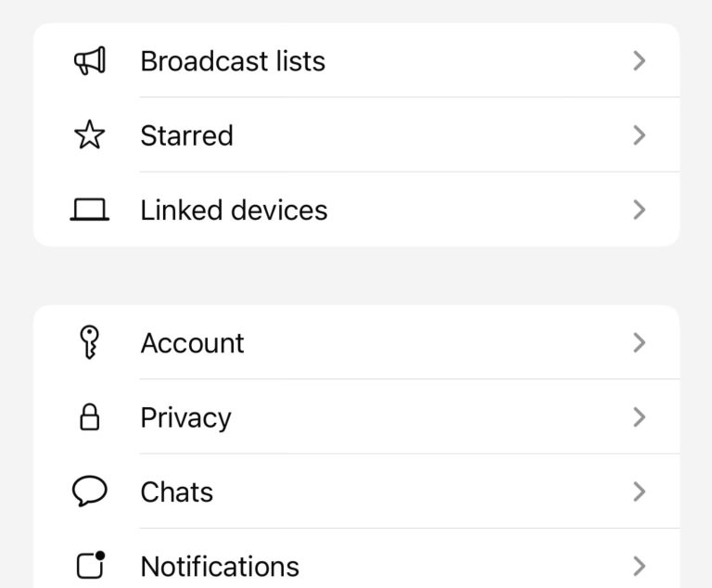Go to Linked devices

click(234, 211)
